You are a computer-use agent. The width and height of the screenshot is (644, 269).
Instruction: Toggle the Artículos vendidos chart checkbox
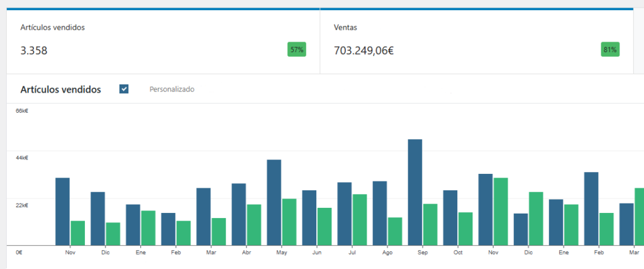[124, 89]
